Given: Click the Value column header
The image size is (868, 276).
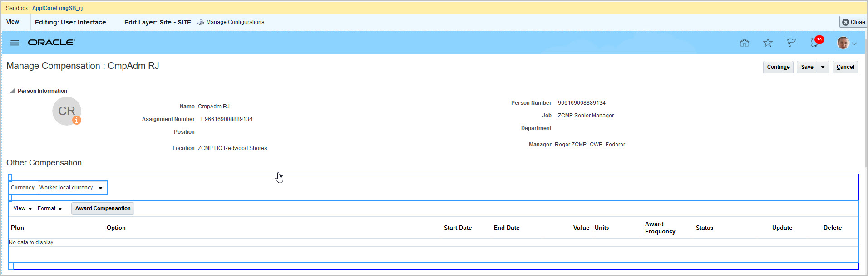Looking at the screenshot, I should [x=581, y=228].
